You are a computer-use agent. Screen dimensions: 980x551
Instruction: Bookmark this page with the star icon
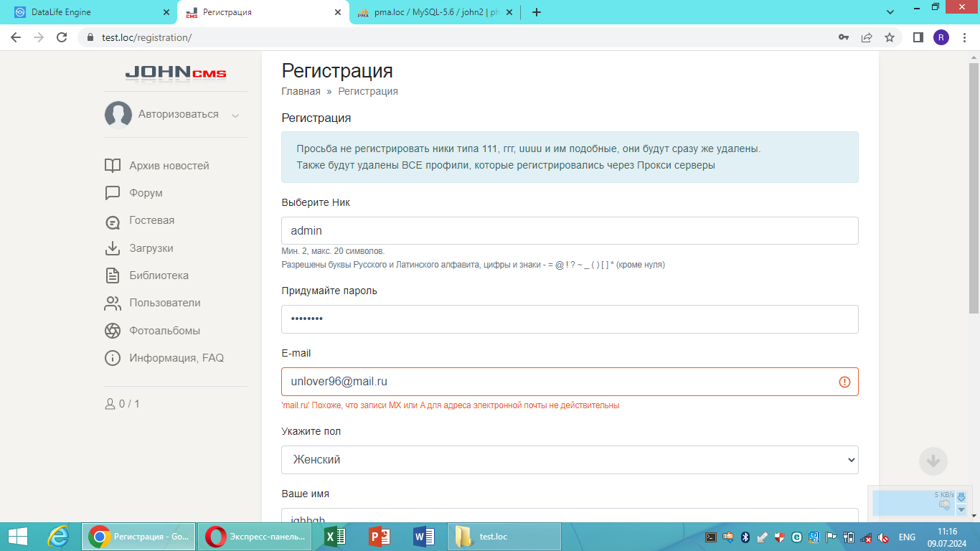pos(890,37)
